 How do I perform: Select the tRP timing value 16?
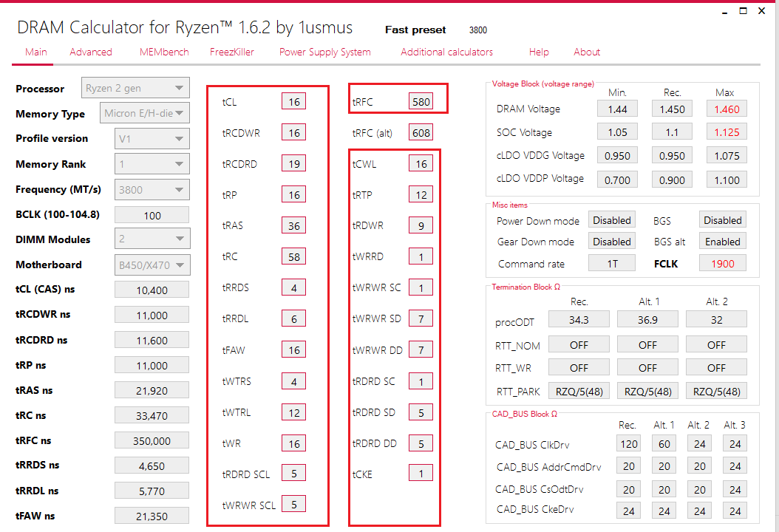click(x=294, y=195)
